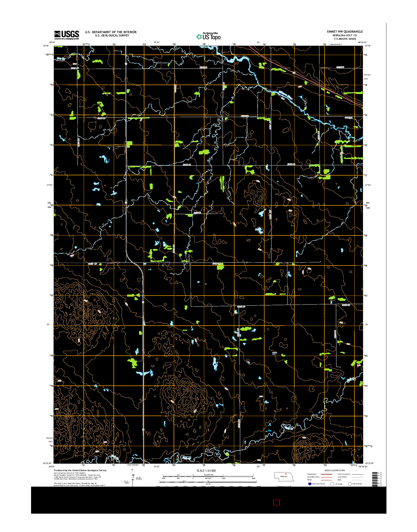The width and height of the screenshot is (417, 532).
Task: Click the barcode at the map margin
Action: coord(374,479)
